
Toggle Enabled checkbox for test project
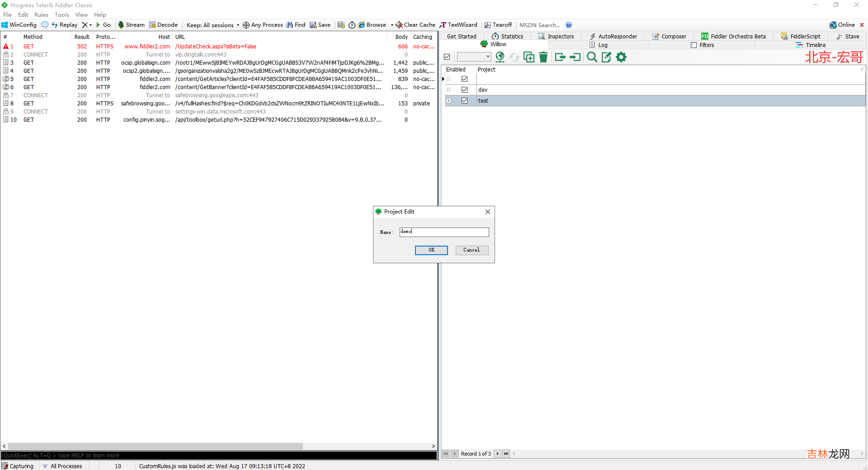(464, 101)
